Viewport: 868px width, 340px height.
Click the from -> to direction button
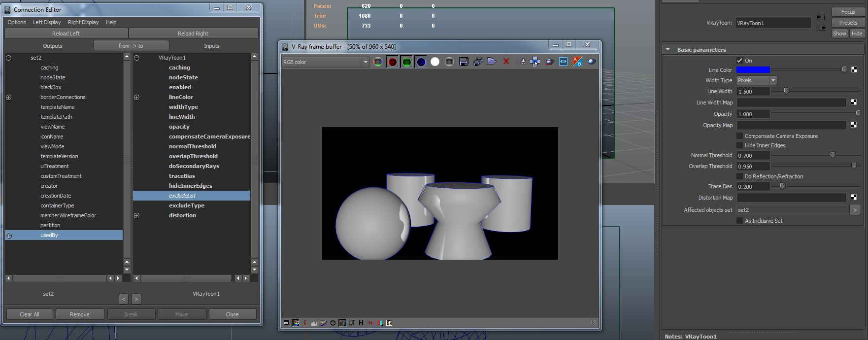131,46
